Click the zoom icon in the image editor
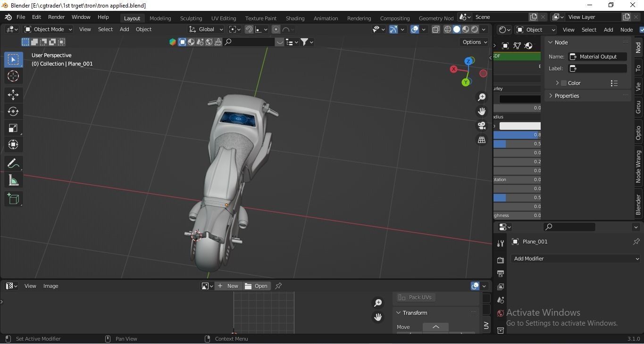 [x=378, y=303]
